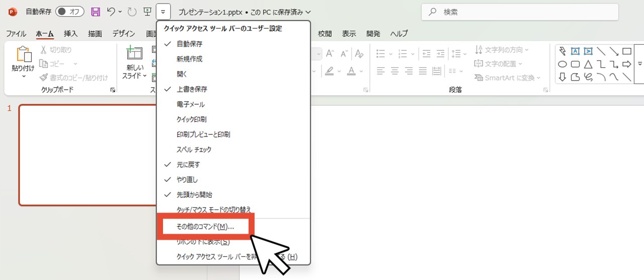Click the Redo icon in quick access toolbar
The width and height of the screenshot is (644, 280).
(132, 11)
